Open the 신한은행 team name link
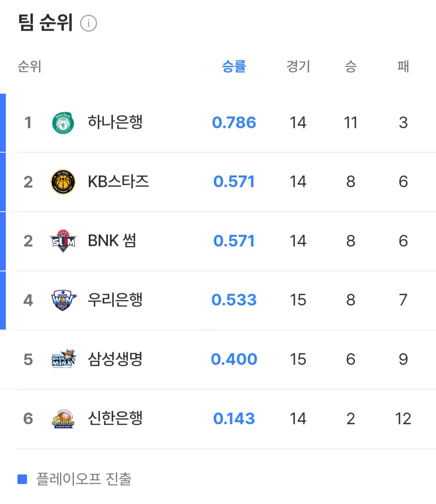 pyautogui.click(x=115, y=418)
